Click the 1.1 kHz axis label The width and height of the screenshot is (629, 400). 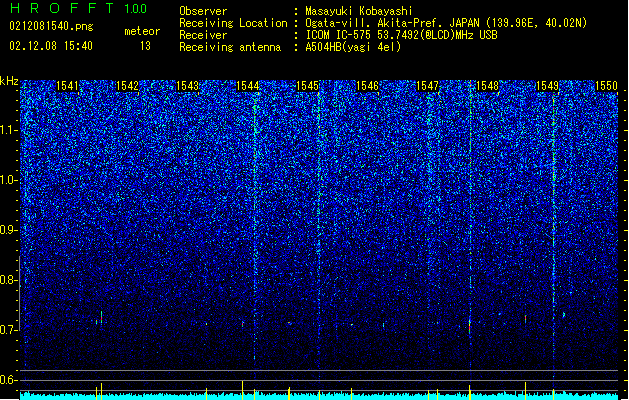(8, 130)
